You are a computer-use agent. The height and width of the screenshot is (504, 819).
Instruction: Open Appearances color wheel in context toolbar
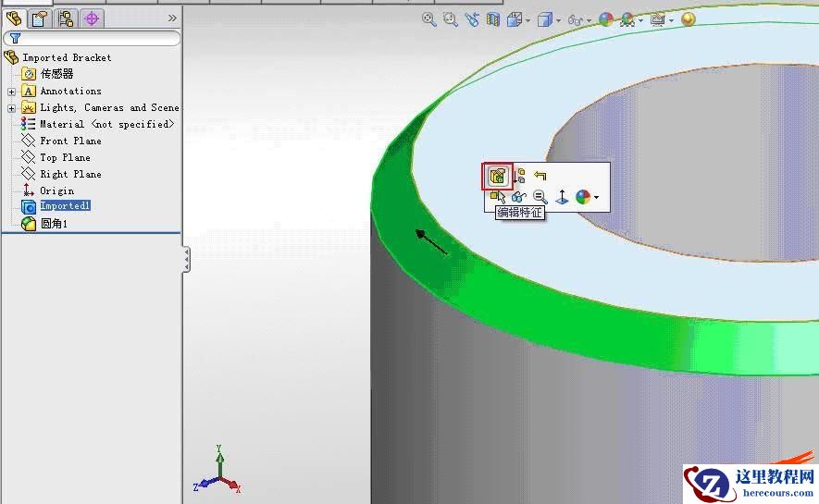click(x=583, y=197)
